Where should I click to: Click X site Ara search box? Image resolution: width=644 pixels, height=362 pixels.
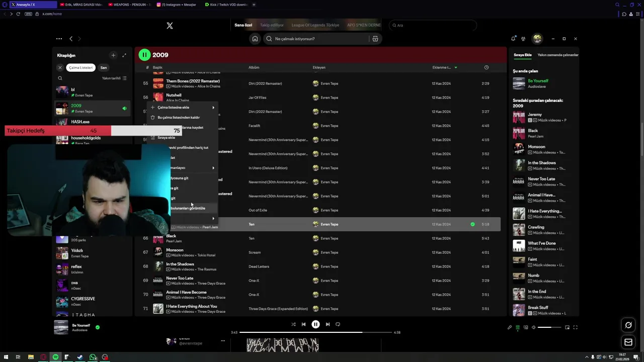(433, 25)
